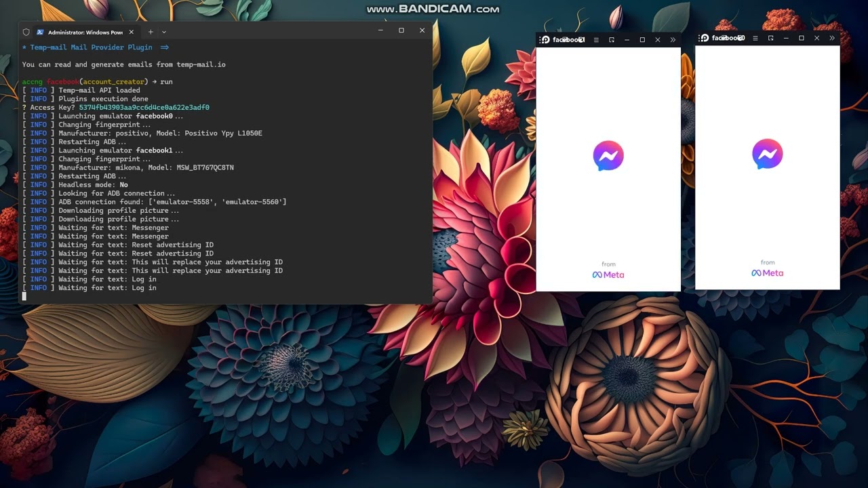Click the "Launching emulator facebook0" log line
868x488 pixels.
tap(102, 116)
